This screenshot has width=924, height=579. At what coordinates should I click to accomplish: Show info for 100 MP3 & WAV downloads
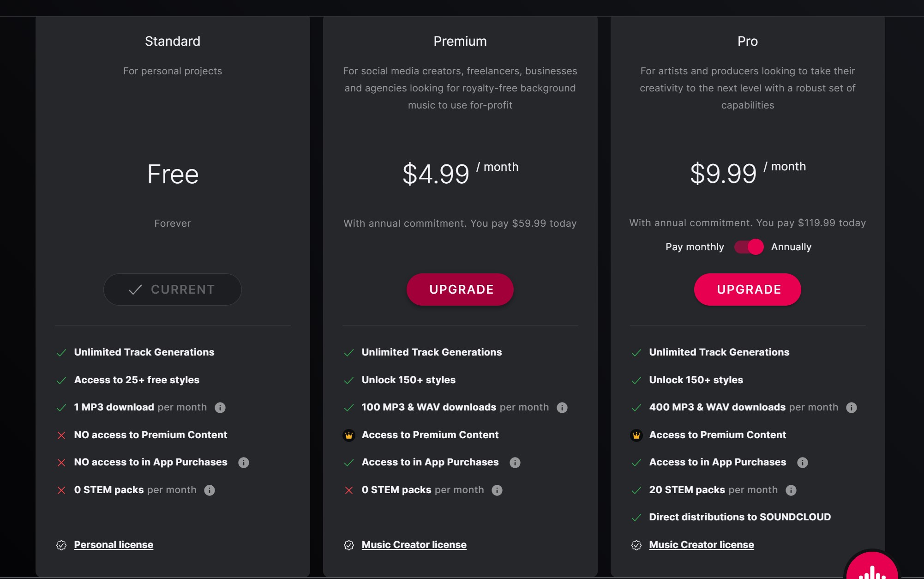pos(562,408)
